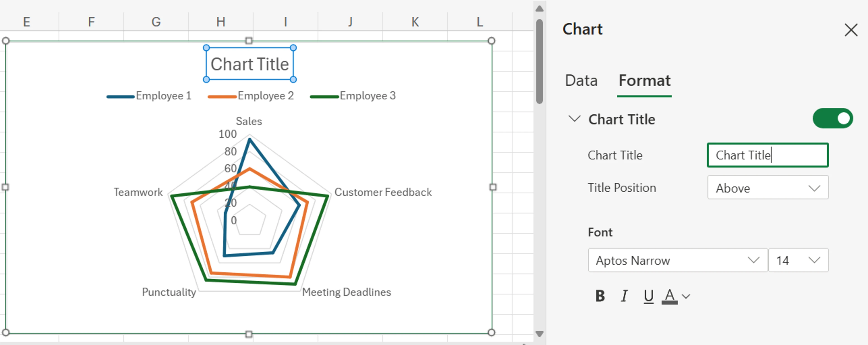The image size is (868, 345).
Task: Click the Sales axis label
Action: (x=249, y=121)
